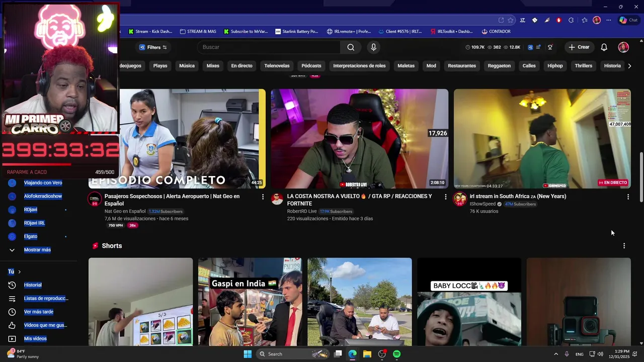Select the Pódcasts category chip
Screen dimensions: 644x362
[311, 66]
